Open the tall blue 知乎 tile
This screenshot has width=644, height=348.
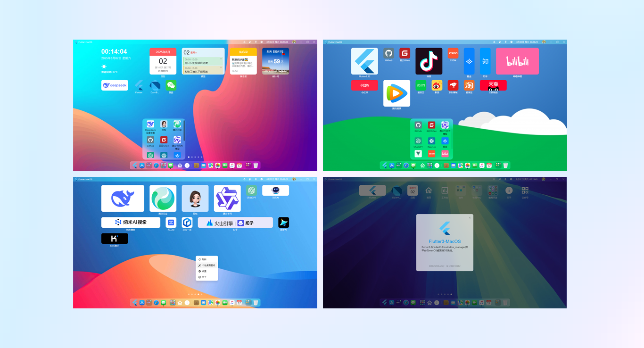[485, 61]
